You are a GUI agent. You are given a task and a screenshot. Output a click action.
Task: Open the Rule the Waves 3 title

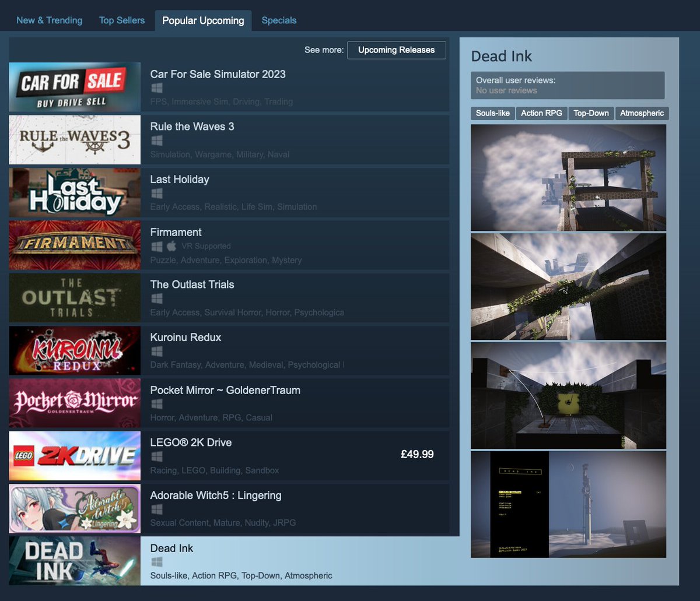192,126
